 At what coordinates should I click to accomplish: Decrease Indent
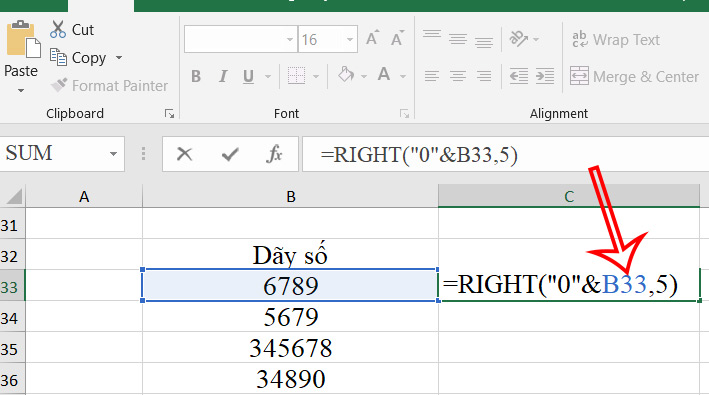pyautogui.click(x=519, y=76)
